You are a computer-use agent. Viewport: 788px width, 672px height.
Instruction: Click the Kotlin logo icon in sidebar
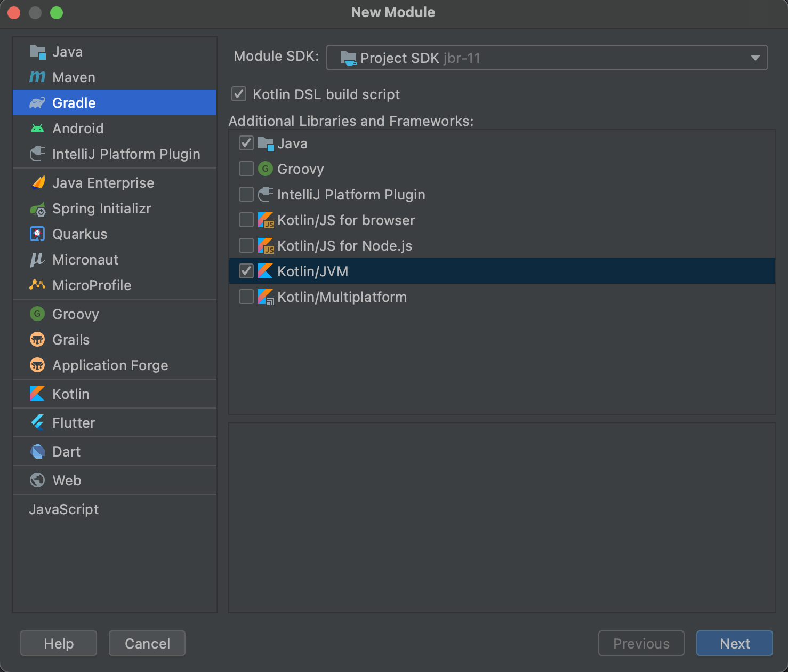tap(37, 394)
